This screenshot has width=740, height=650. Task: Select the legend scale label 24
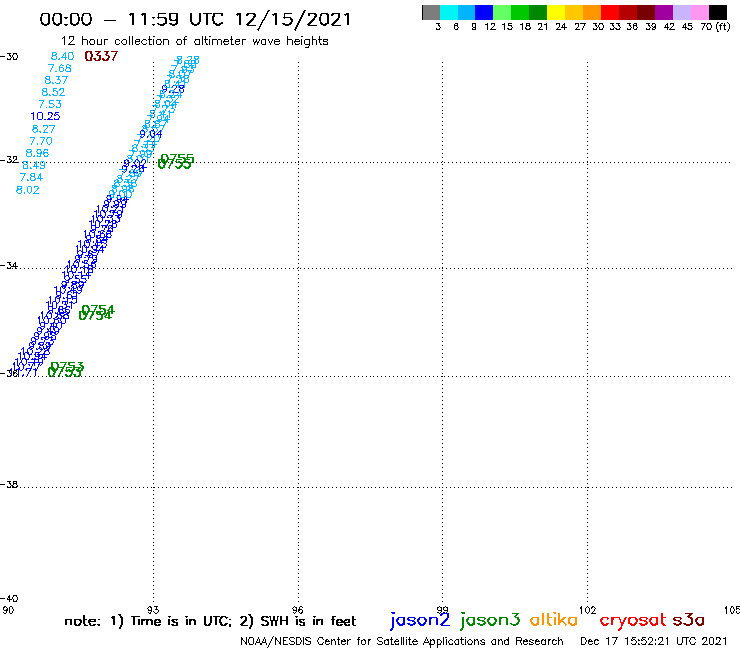click(561, 27)
